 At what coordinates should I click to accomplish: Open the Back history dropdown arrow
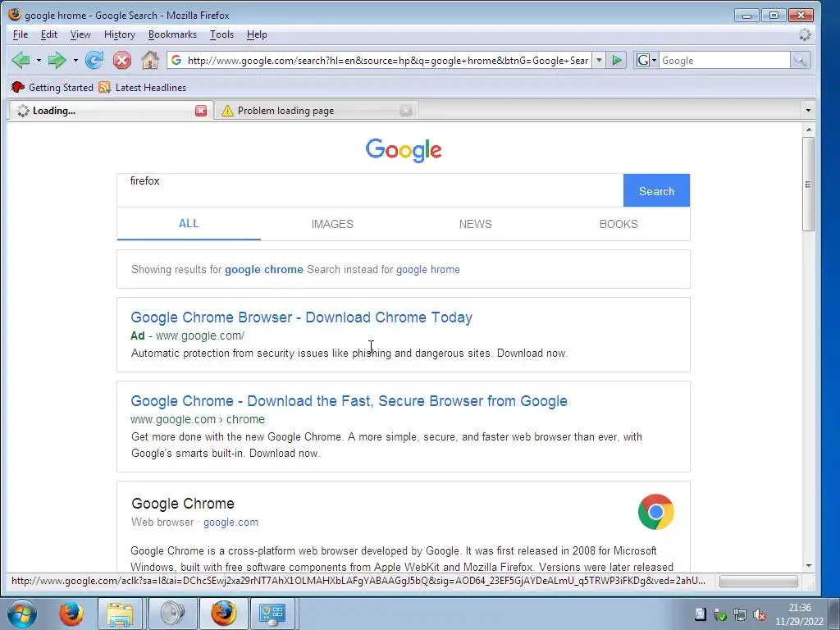tap(39, 61)
